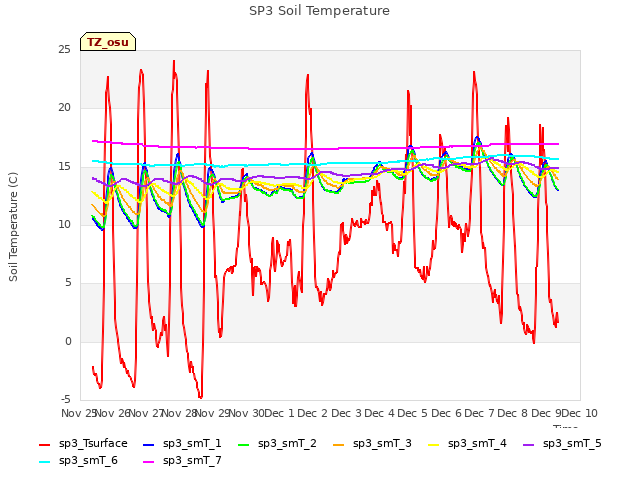640x480 pixels.
Task: Click the TZ_osu annotation label
Action: (108, 42)
